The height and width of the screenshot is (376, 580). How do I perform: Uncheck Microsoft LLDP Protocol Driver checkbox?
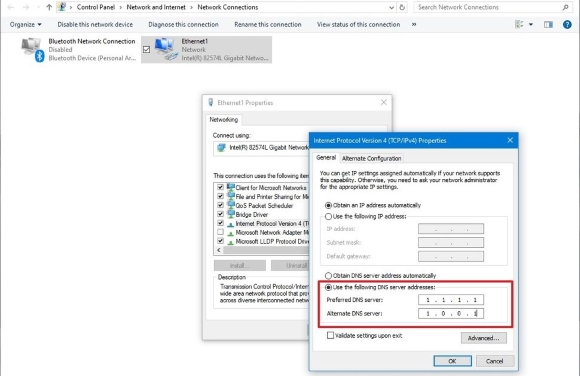click(220, 241)
